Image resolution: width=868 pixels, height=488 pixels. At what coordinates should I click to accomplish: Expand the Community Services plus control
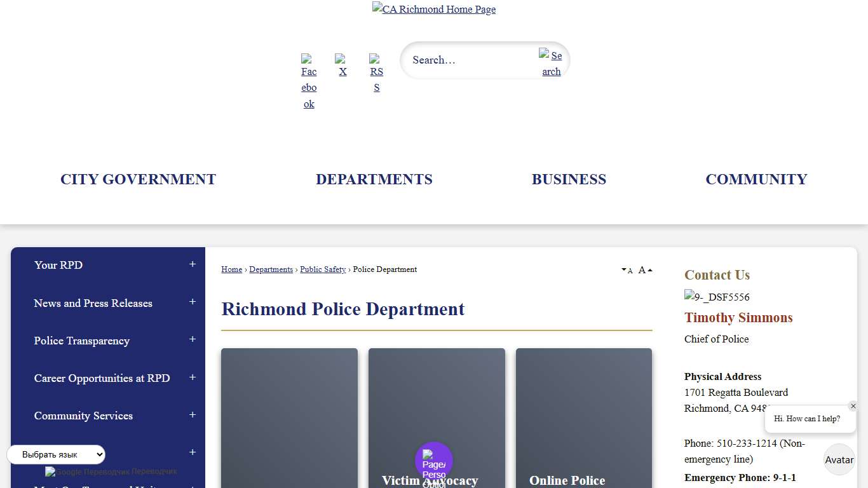(x=193, y=415)
